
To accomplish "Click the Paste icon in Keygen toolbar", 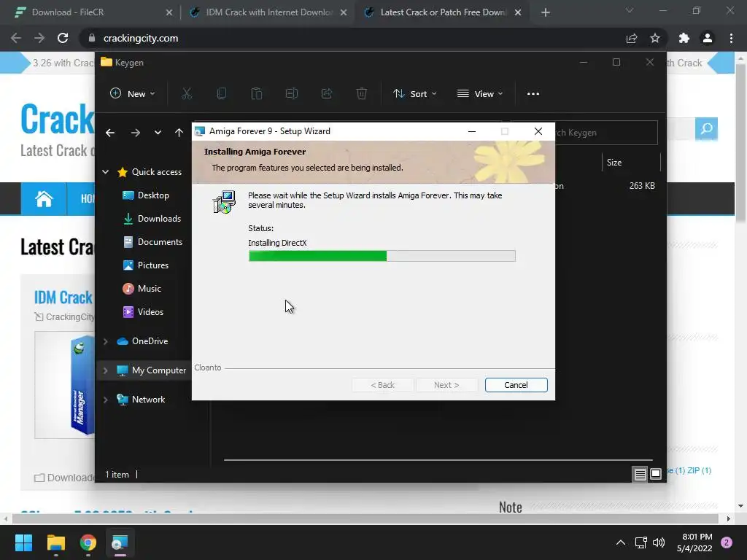I will [256, 94].
